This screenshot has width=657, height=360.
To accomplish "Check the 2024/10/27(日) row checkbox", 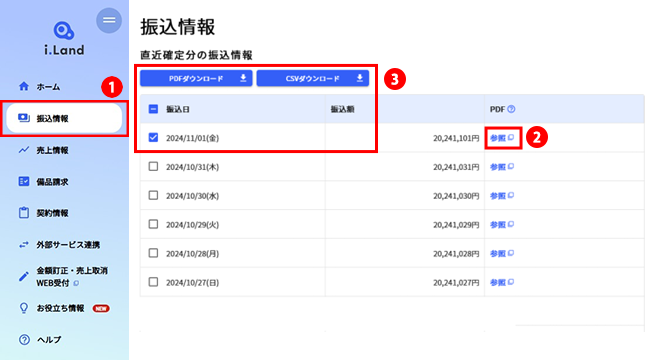I will (x=153, y=282).
